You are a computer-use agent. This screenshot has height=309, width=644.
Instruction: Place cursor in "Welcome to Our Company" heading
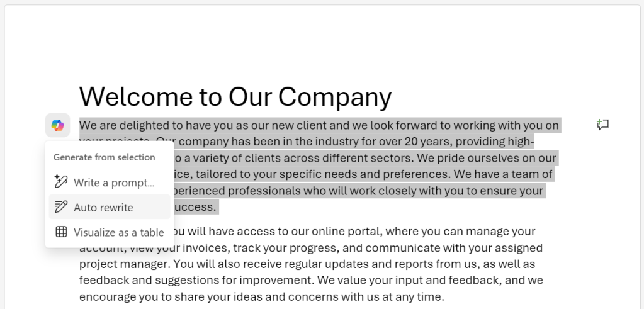pyautogui.click(x=235, y=97)
